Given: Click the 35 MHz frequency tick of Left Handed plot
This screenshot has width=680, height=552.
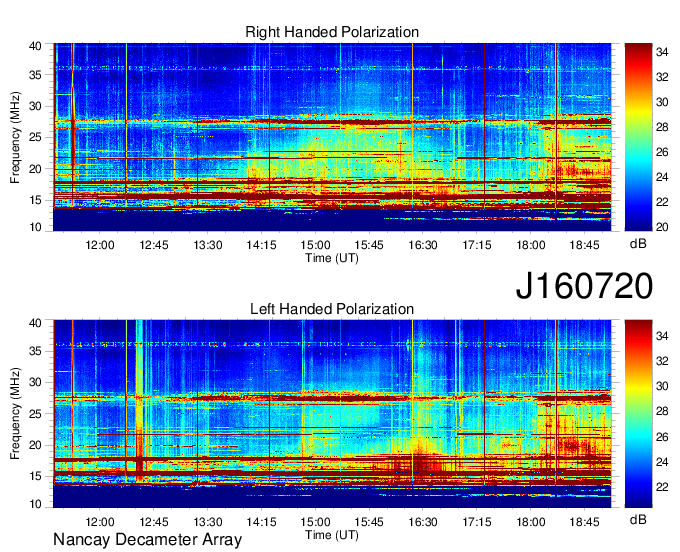Looking at the screenshot, I should (x=36, y=351).
